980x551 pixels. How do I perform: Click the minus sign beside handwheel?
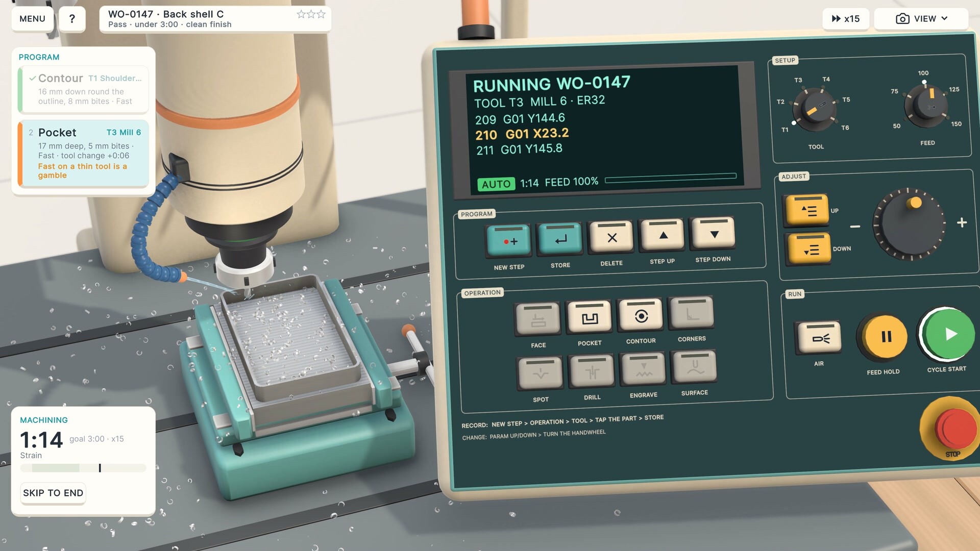click(855, 227)
